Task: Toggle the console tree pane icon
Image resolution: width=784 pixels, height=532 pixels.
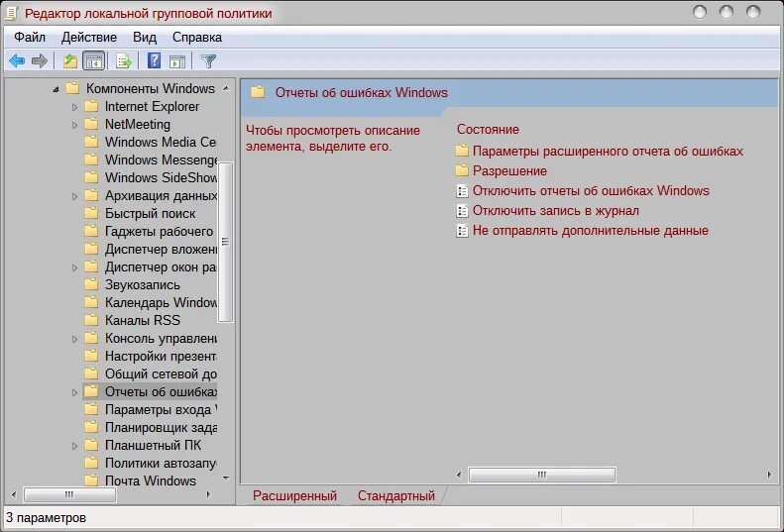Action: click(x=94, y=61)
